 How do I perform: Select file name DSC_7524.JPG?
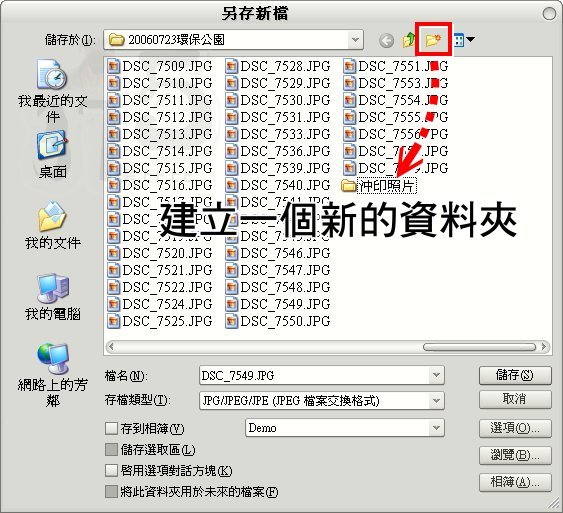[167, 304]
